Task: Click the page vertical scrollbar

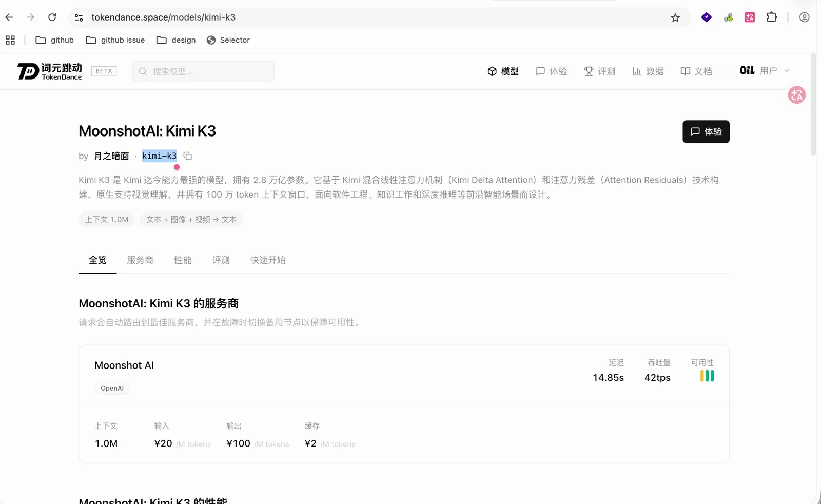Action: click(x=813, y=104)
